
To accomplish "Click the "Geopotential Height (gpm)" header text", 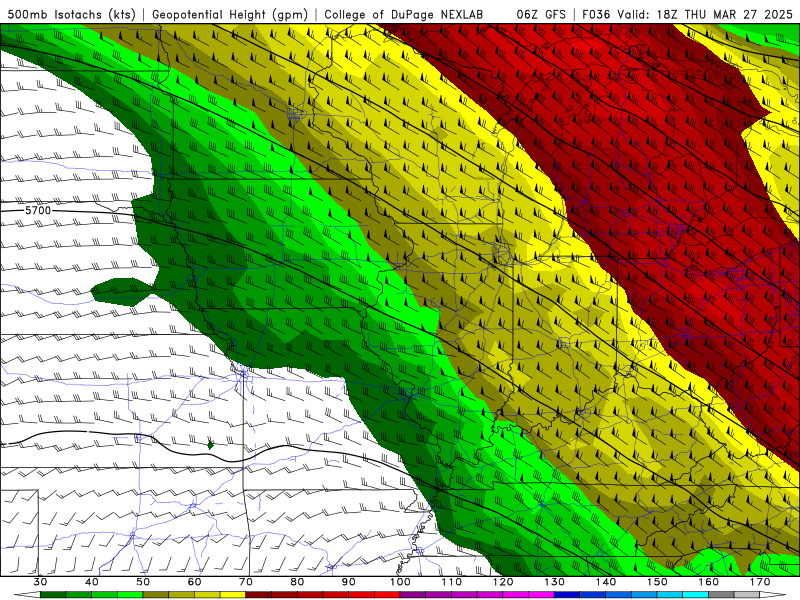I will [x=230, y=14].
